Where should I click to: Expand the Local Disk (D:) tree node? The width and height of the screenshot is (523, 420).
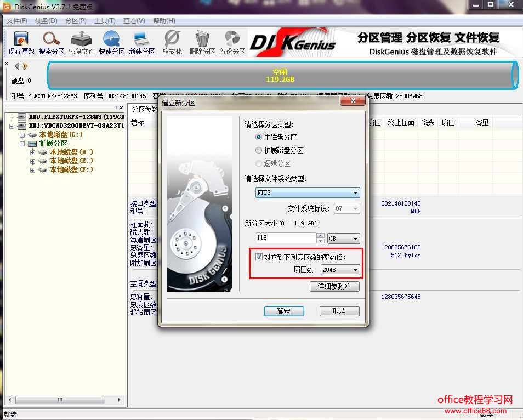point(33,152)
